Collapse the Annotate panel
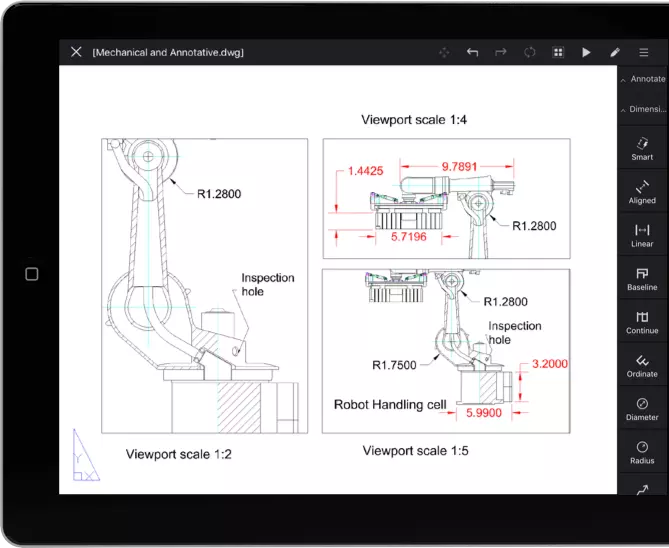The height and width of the screenshot is (548, 669). click(643, 79)
